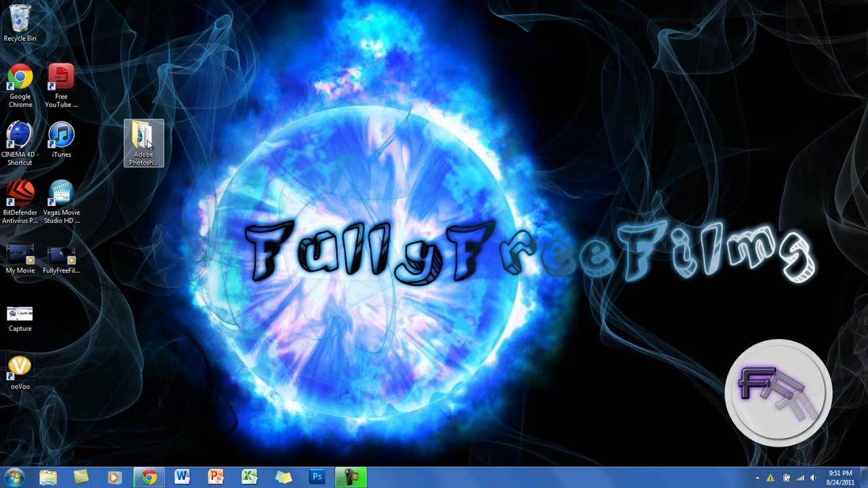Launch Excel from the taskbar
This screenshot has height=488, width=868.
tap(250, 477)
